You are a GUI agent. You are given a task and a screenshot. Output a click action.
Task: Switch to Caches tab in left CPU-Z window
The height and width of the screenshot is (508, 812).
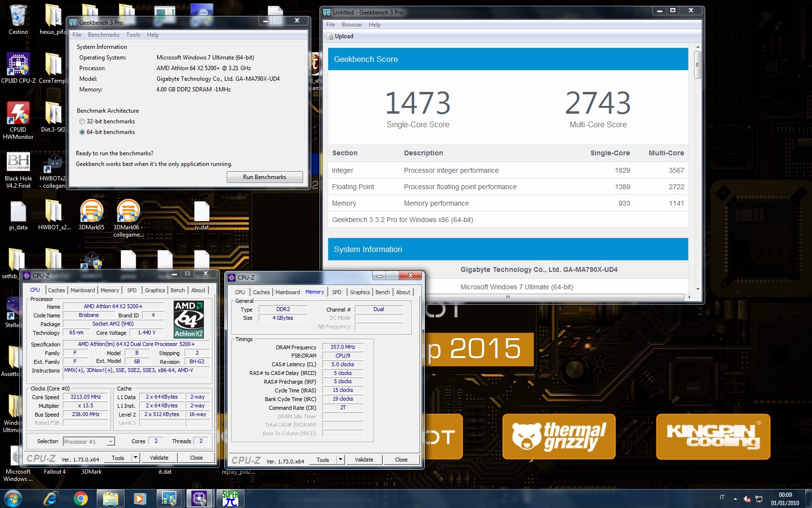click(56, 290)
